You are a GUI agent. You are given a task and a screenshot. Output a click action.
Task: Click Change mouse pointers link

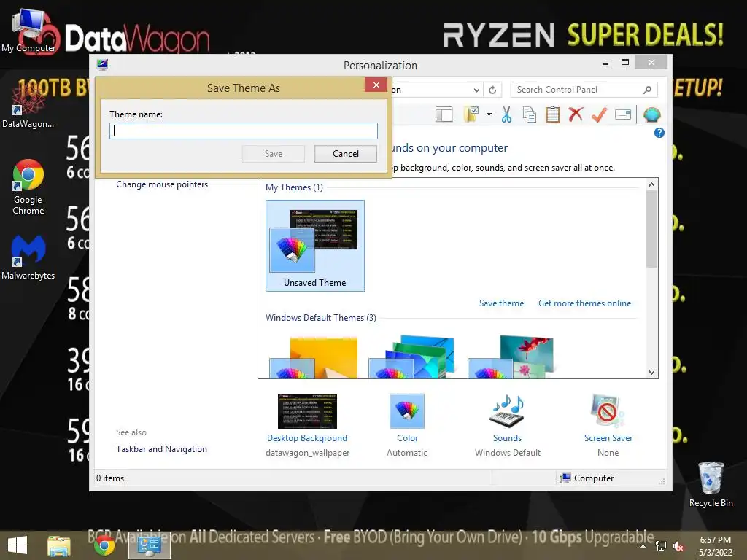[x=162, y=184]
